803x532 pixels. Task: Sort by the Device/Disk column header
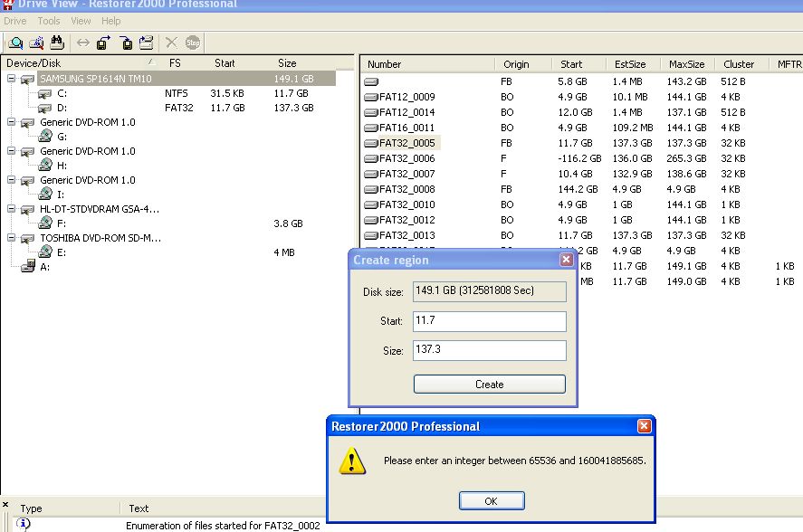[80, 63]
